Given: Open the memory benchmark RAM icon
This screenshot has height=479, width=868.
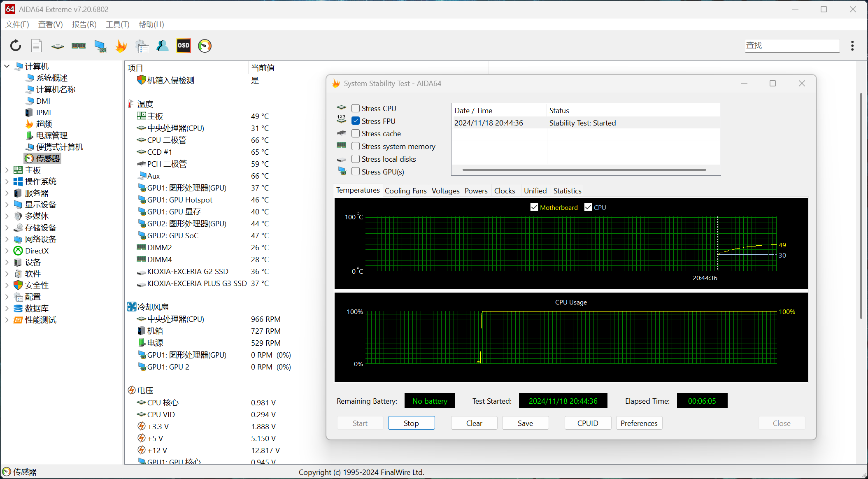Looking at the screenshot, I should 79,46.
